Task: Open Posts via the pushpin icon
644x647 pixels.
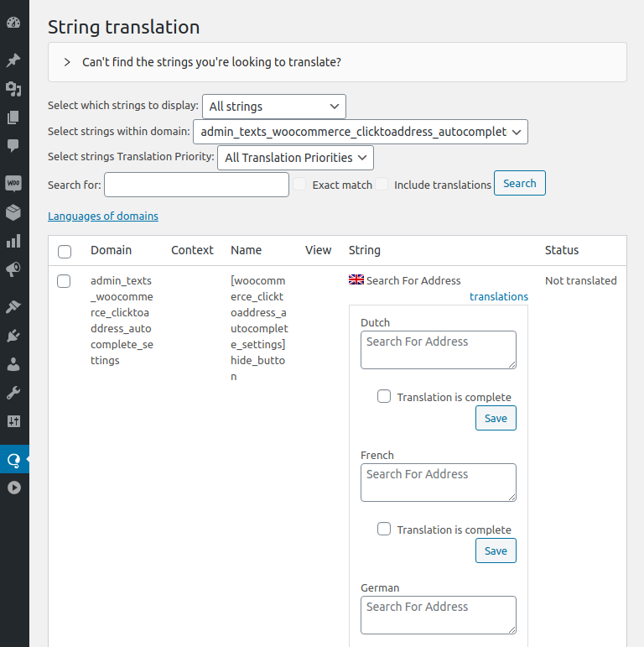Action: click(x=13, y=60)
